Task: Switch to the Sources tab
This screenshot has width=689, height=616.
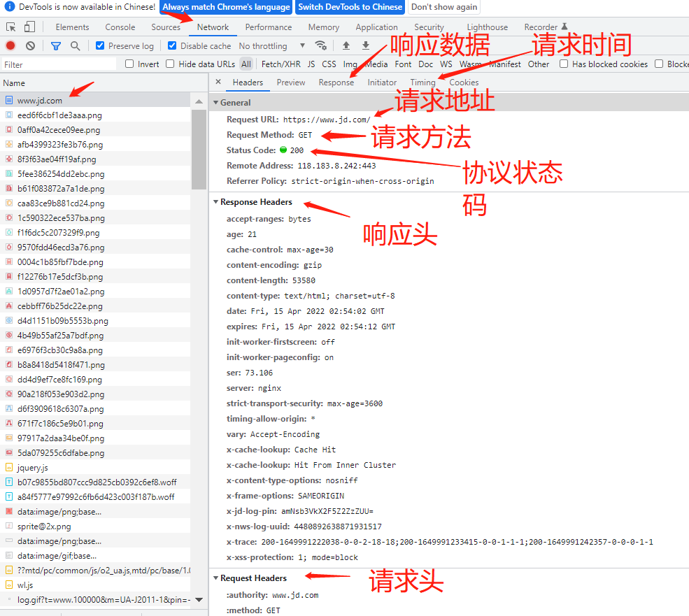Action: 166,27
